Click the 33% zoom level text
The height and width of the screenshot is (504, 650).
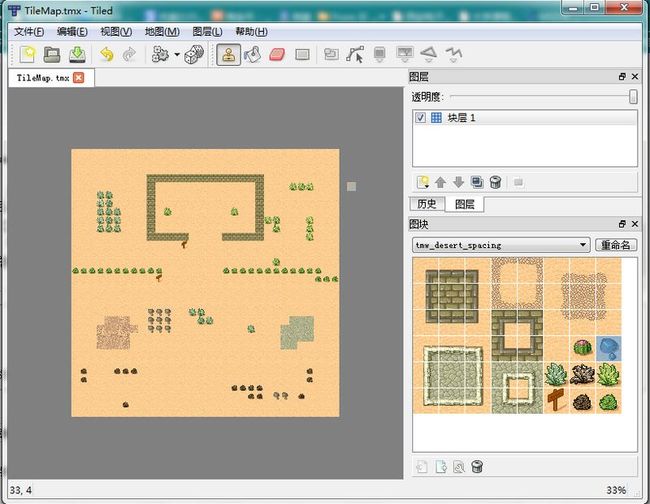(x=616, y=490)
